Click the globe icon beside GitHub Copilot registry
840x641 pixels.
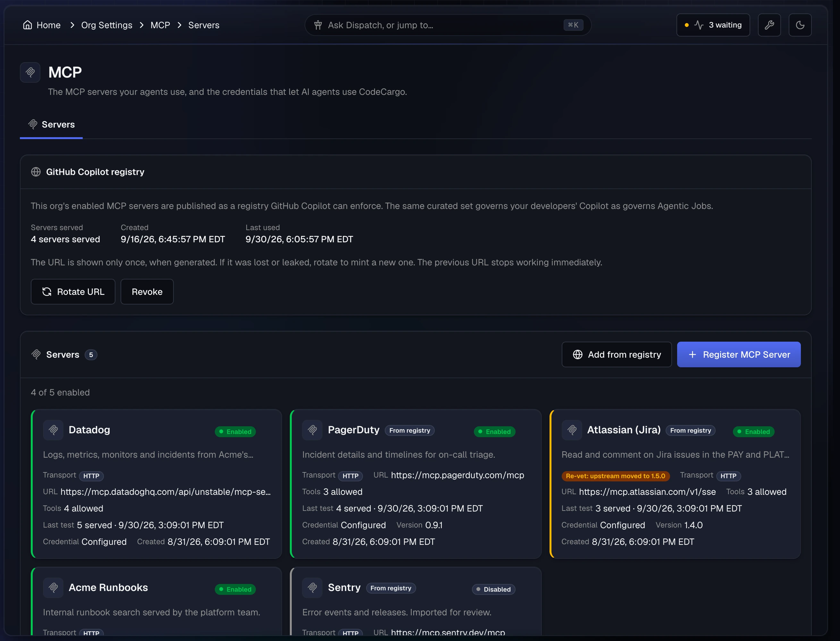(36, 172)
